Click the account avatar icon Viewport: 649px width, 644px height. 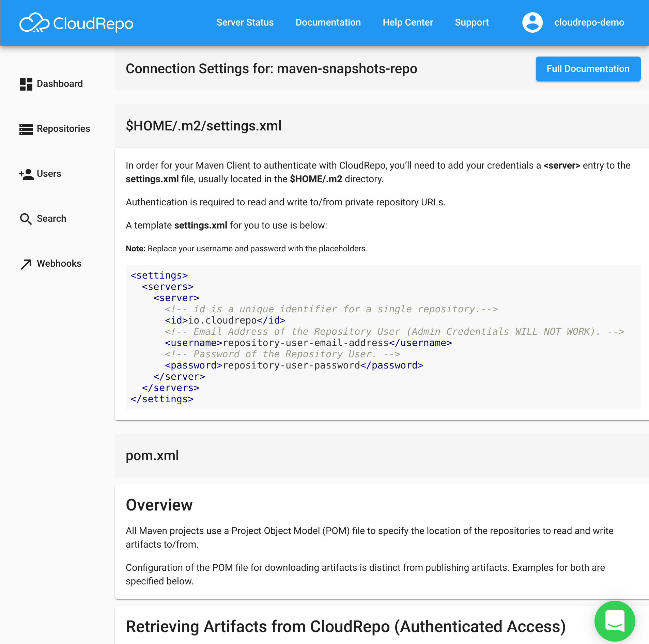tap(532, 22)
